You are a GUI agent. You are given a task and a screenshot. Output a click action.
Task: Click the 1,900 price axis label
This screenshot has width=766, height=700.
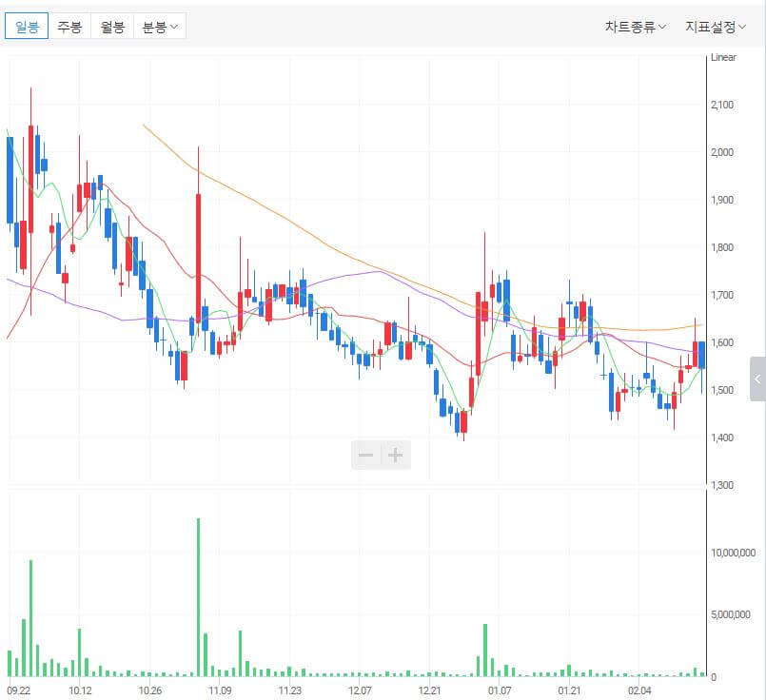(x=722, y=200)
